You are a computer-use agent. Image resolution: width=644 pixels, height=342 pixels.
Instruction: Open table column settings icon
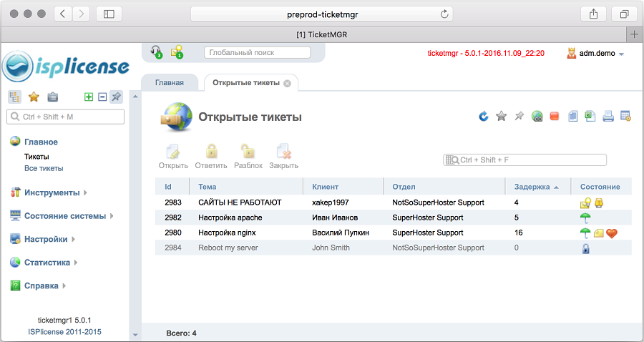click(625, 117)
